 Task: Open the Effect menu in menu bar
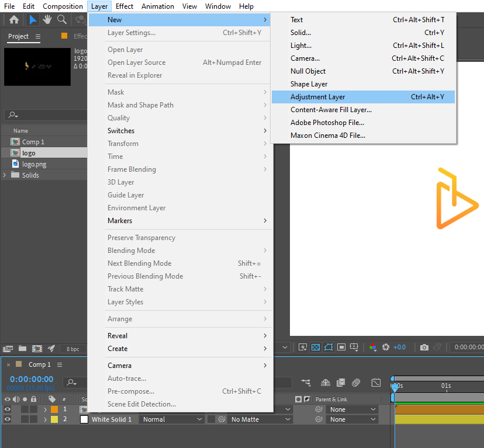click(x=125, y=6)
